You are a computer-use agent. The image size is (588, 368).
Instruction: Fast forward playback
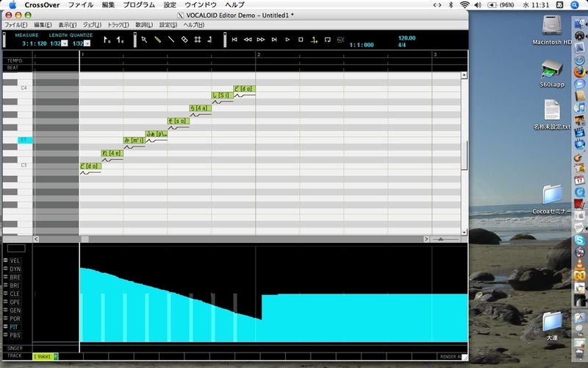click(261, 40)
